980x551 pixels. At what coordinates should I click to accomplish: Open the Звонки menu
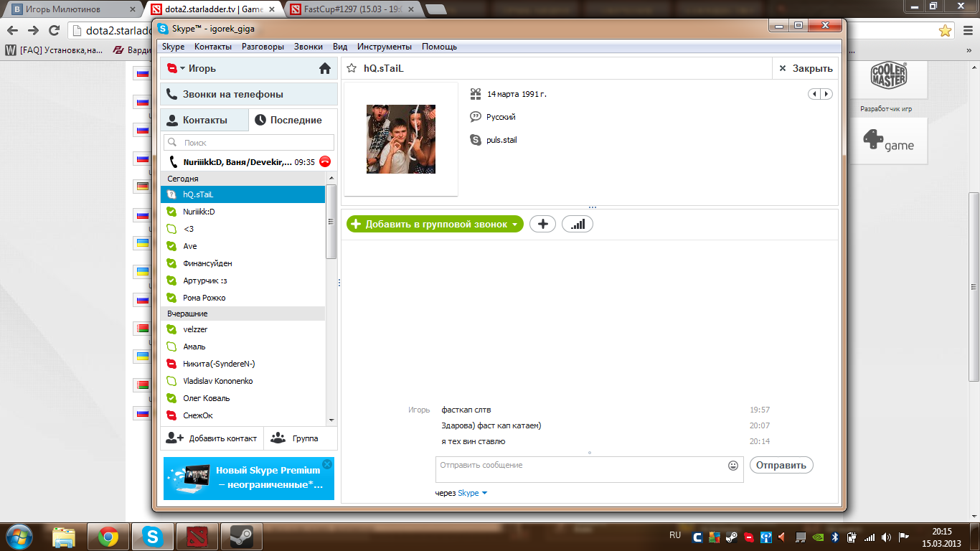308,47
